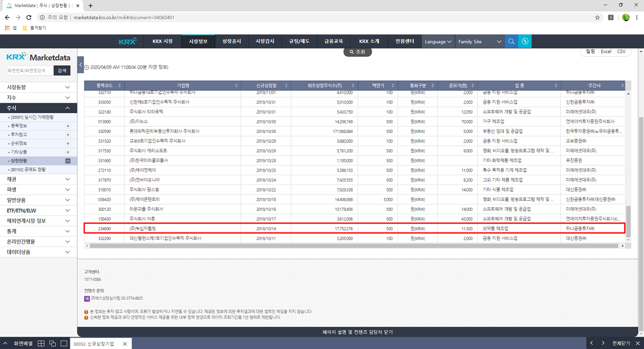Image resolution: width=644 pixels, height=349 pixels.
Task: Click 페이지 설명 및 컨텐츠 담당자 닫기
Action: [357, 332]
